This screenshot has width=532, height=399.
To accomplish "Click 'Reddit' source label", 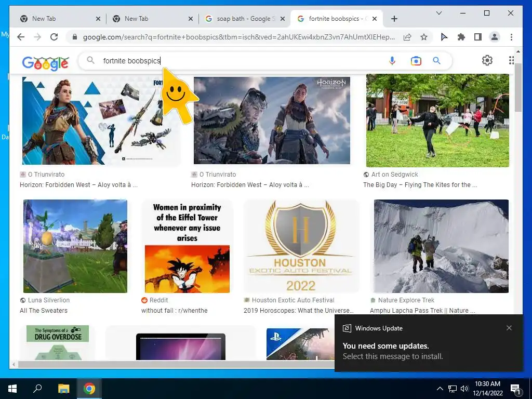I will (158, 300).
